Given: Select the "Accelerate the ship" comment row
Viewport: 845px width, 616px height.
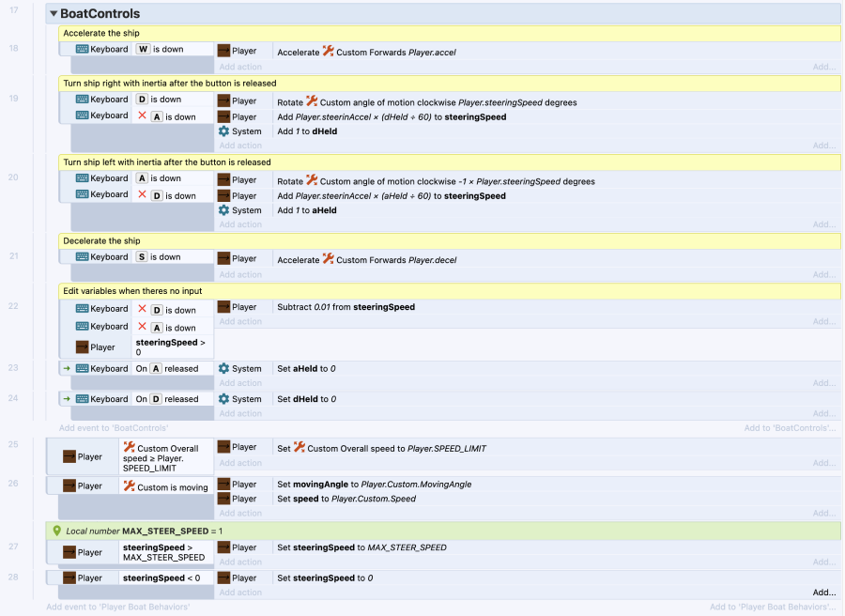Looking at the screenshot, I should 450,34.
